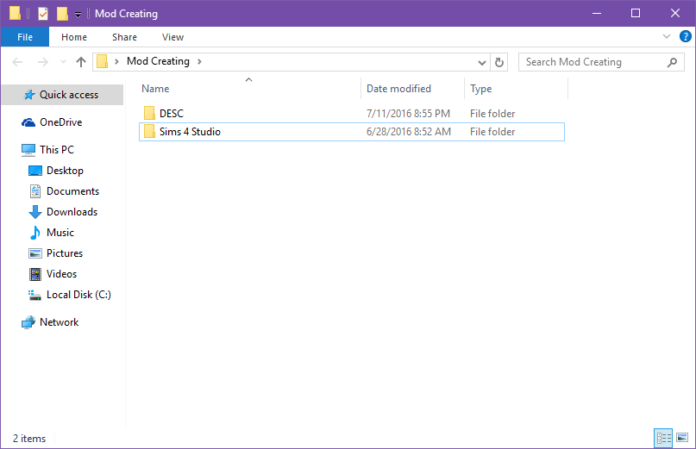Open the Recent locations dropdown arrow
Image resolution: width=696 pixels, height=449 pixels.
pyautogui.click(x=62, y=62)
